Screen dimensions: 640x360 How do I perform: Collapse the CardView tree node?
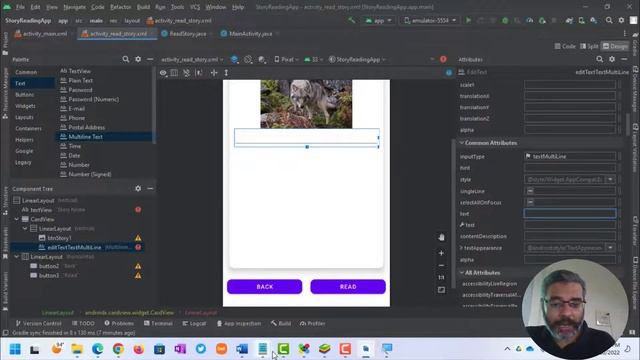17,219
